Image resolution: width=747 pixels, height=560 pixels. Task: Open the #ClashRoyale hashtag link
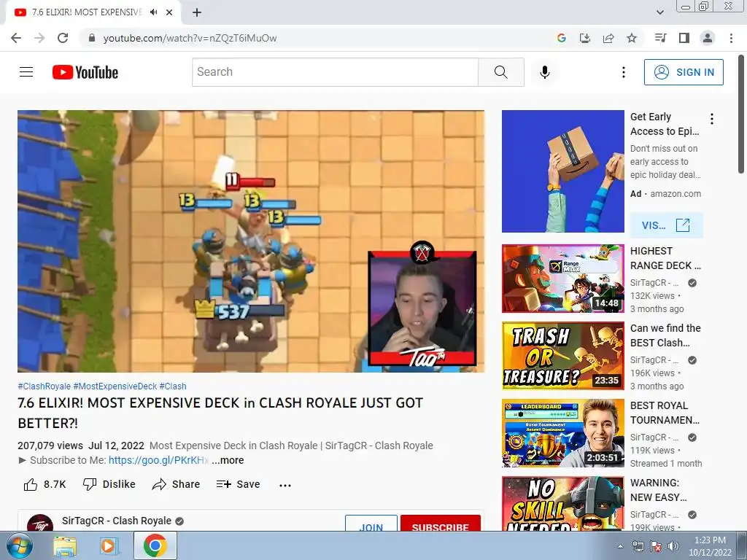[x=44, y=386]
